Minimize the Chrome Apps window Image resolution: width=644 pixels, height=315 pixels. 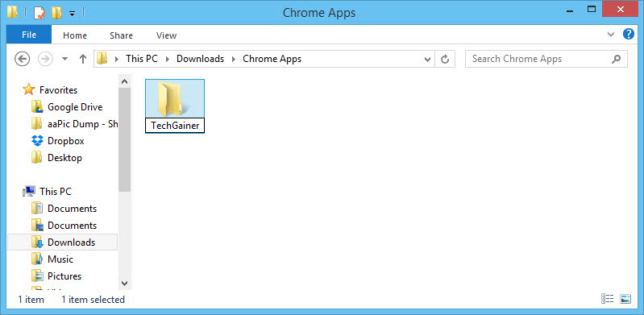(x=569, y=10)
